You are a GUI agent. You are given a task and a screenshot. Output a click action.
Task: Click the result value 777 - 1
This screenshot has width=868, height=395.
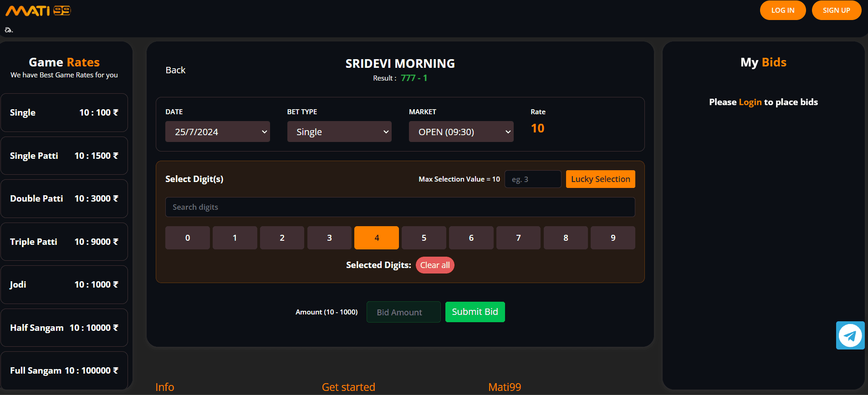click(414, 78)
